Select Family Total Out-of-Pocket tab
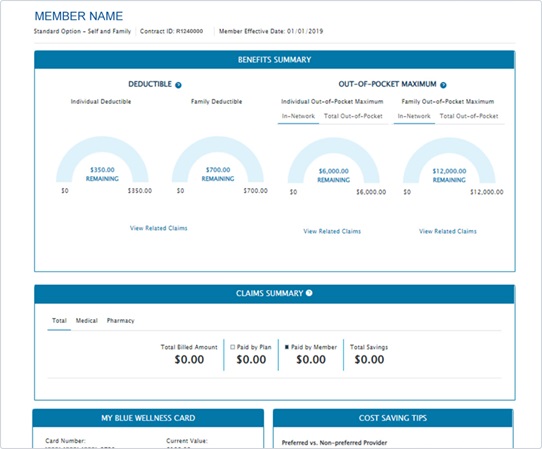 coord(469,116)
